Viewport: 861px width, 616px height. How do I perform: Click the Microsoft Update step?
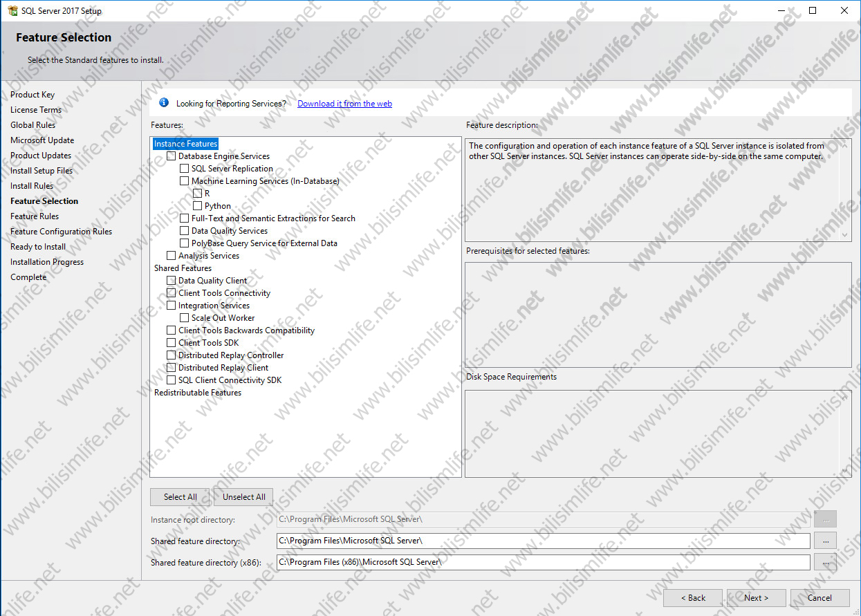tap(42, 140)
